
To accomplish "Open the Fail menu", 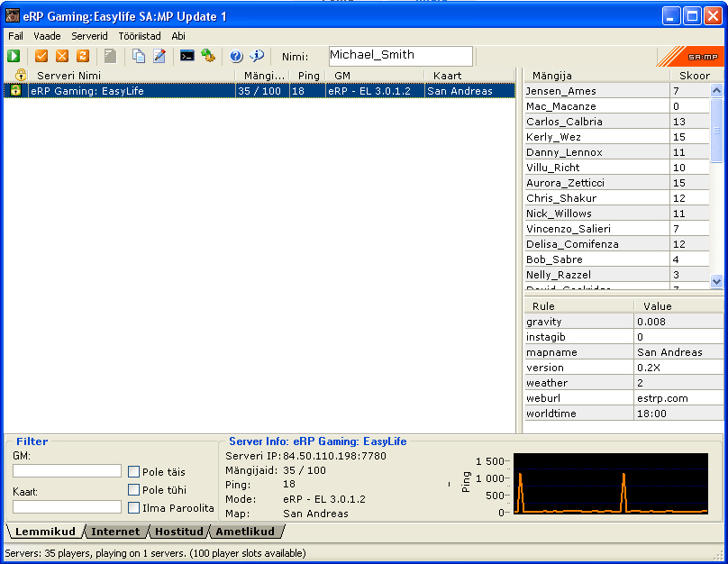I will coord(15,36).
